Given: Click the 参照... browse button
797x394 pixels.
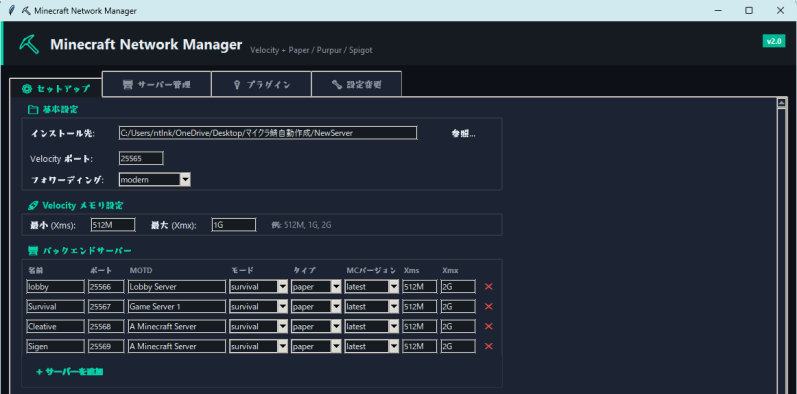Looking at the screenshot, I should pyautogui.click(x=463, y=134).
